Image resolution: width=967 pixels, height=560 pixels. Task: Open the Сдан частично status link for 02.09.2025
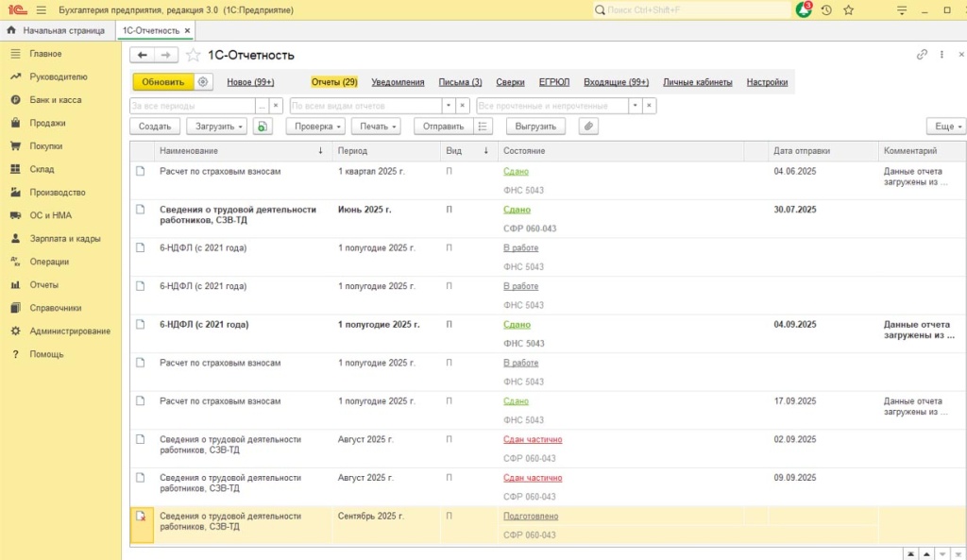[533, 439]
